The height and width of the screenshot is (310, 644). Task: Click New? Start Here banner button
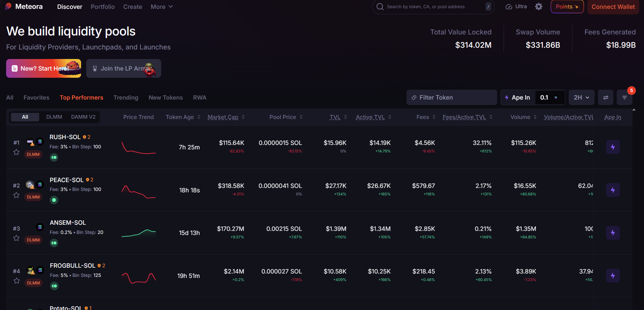tap(44, 68)
